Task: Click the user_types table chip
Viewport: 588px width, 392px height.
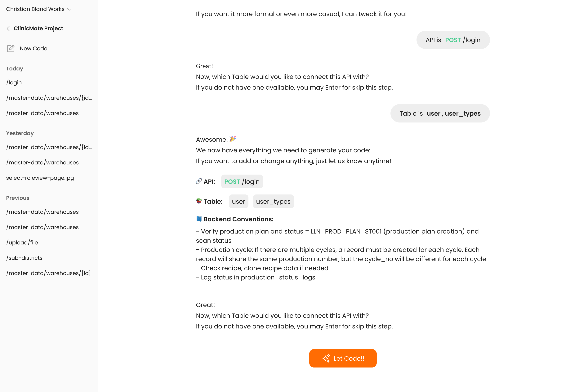Action: point(273,202)
